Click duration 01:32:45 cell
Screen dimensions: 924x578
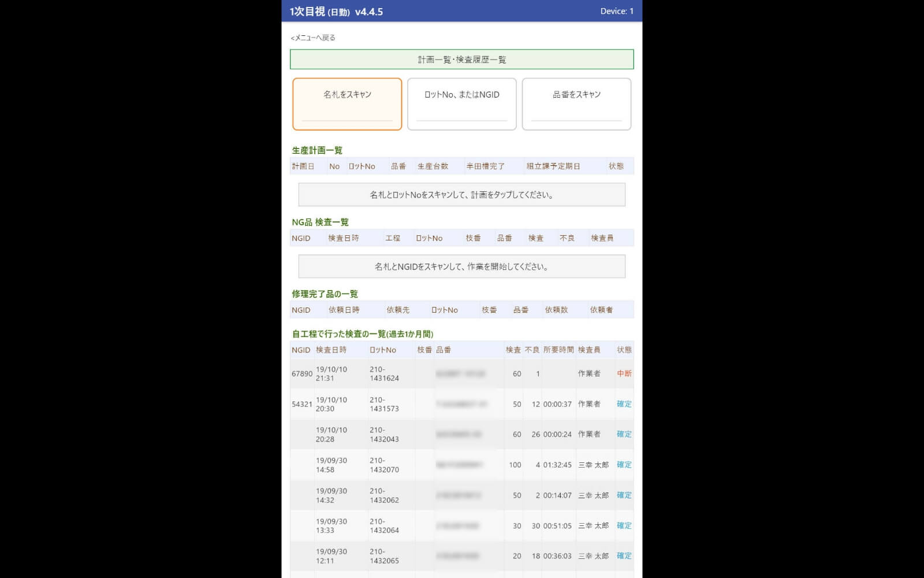557,465
